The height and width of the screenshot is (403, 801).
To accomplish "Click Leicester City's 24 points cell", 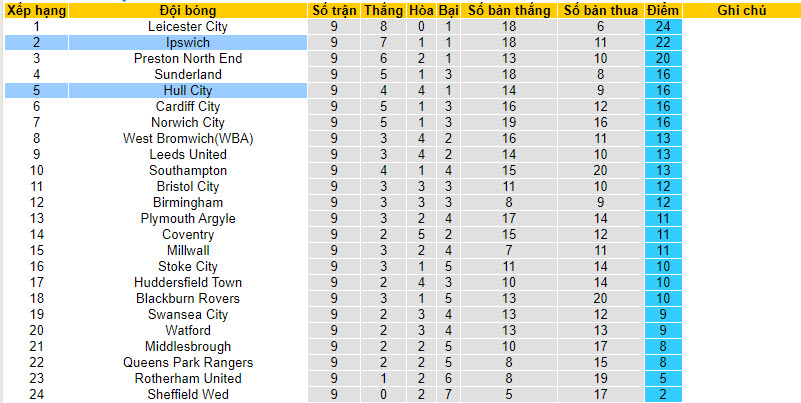I will tap(662, 26).
